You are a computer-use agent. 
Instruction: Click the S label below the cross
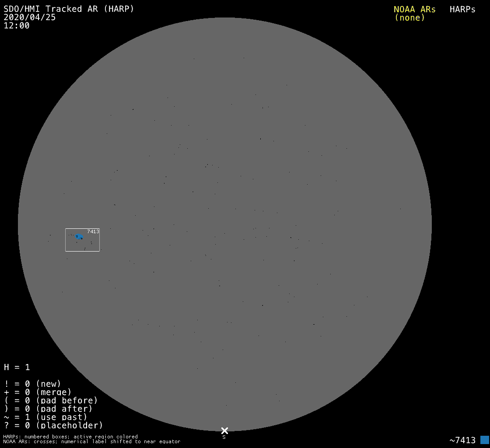(x=224, y=437)
